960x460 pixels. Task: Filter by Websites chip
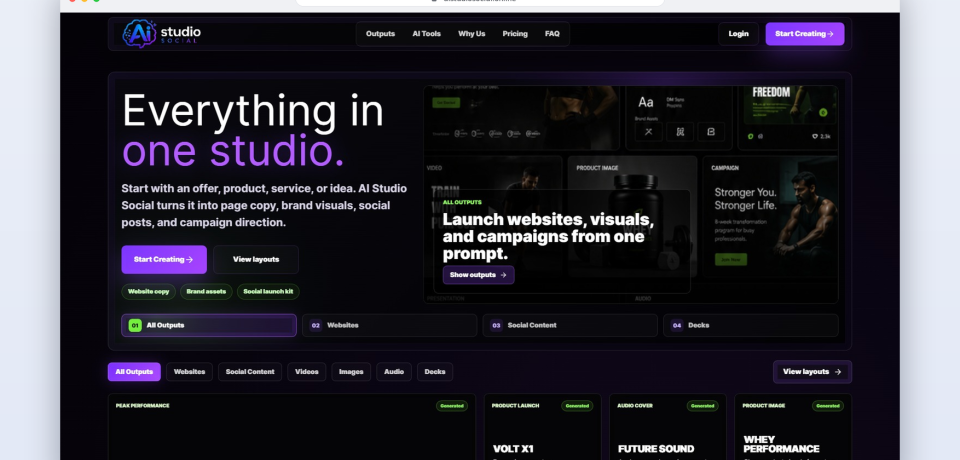(x=189, y=372)
